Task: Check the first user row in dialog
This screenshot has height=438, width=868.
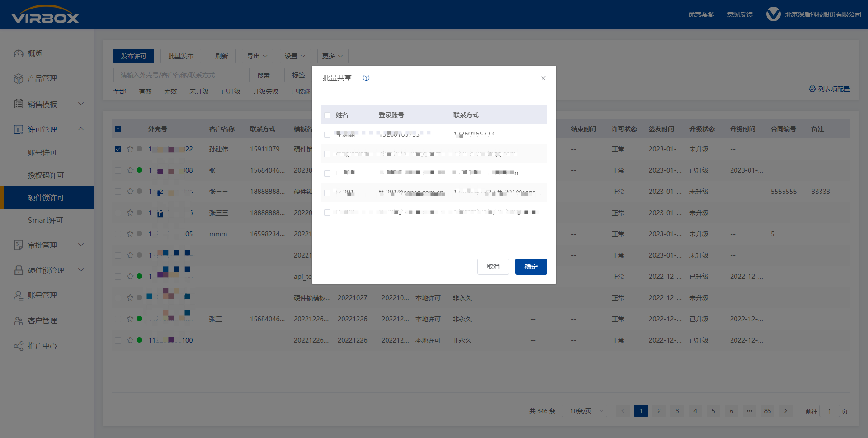Action: 327,135
